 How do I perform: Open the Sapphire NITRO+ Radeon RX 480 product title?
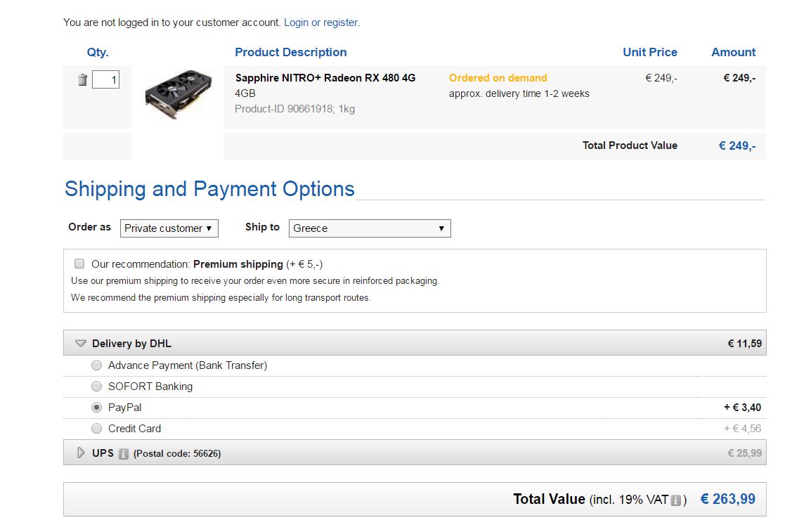coord(325,78)
